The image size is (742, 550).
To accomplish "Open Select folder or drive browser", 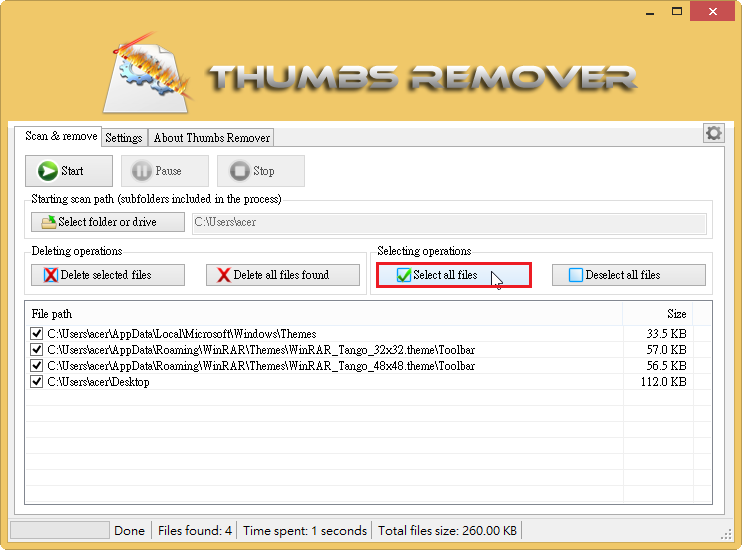I will 108,222.
